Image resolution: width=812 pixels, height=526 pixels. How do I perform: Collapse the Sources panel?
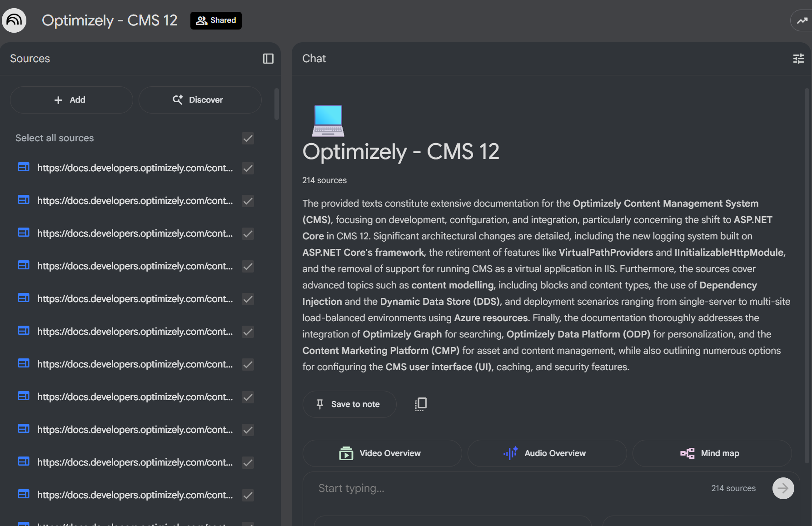[x=268, y=59]
